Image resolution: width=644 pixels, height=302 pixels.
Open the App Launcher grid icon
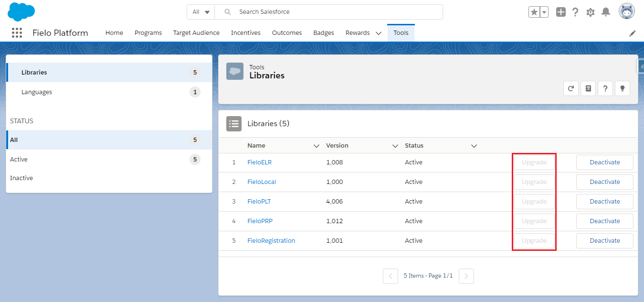17,32
